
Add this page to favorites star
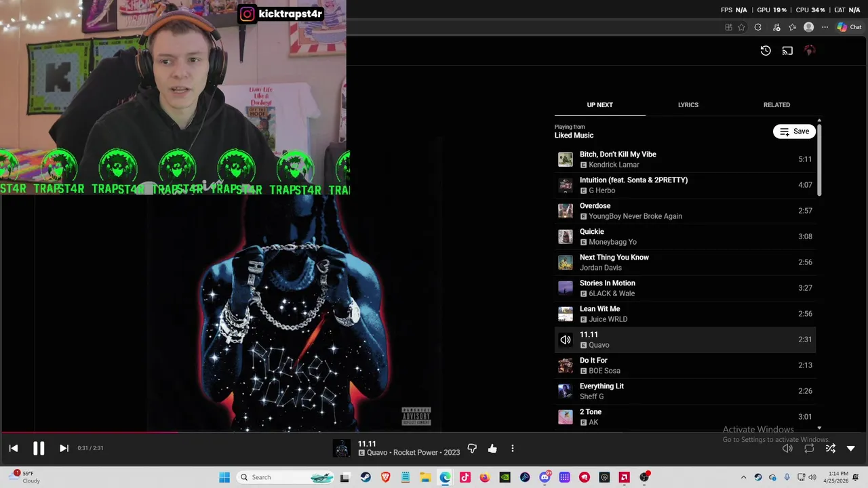741,27
